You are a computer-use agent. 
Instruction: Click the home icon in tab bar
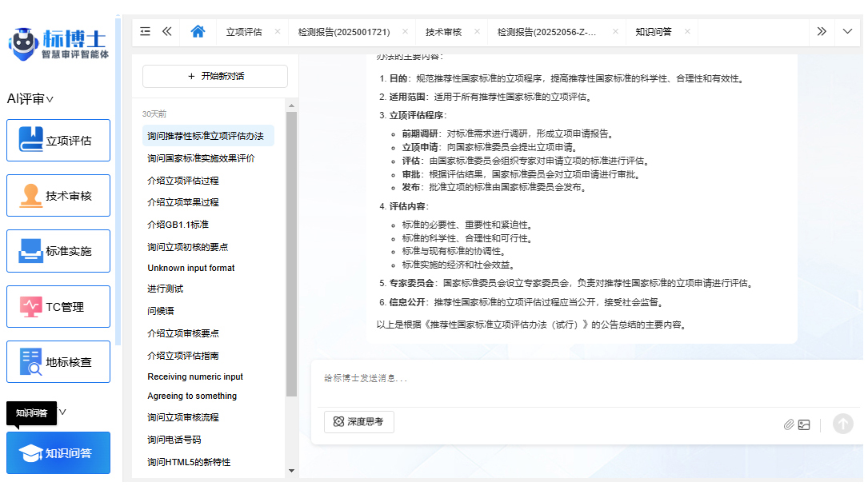coord(198,32)
